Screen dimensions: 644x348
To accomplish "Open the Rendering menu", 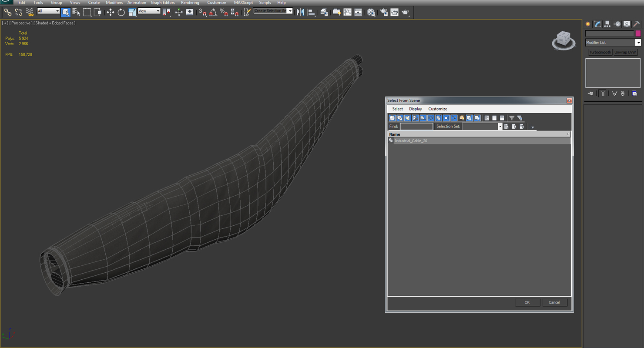I will (x=190, y=3).
